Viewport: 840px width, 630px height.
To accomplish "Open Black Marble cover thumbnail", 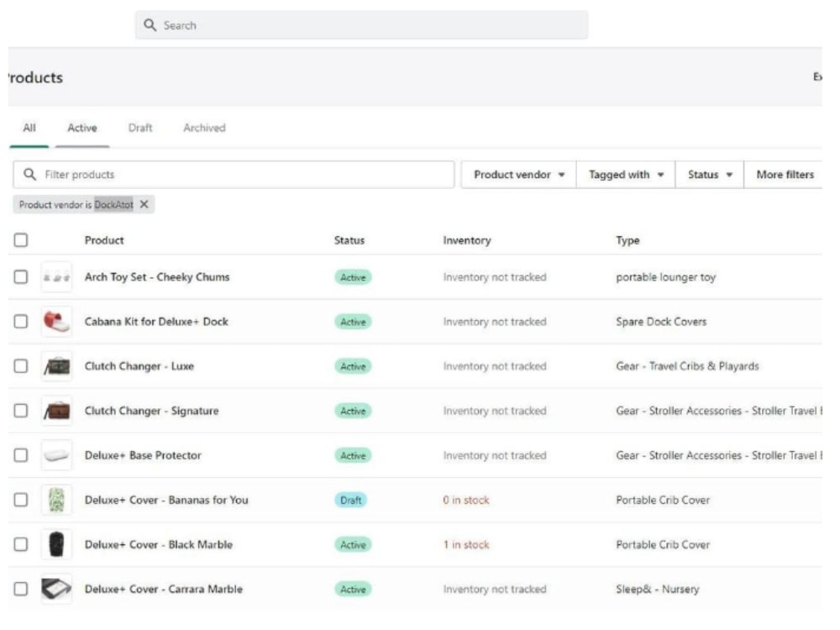I will 56,544.
